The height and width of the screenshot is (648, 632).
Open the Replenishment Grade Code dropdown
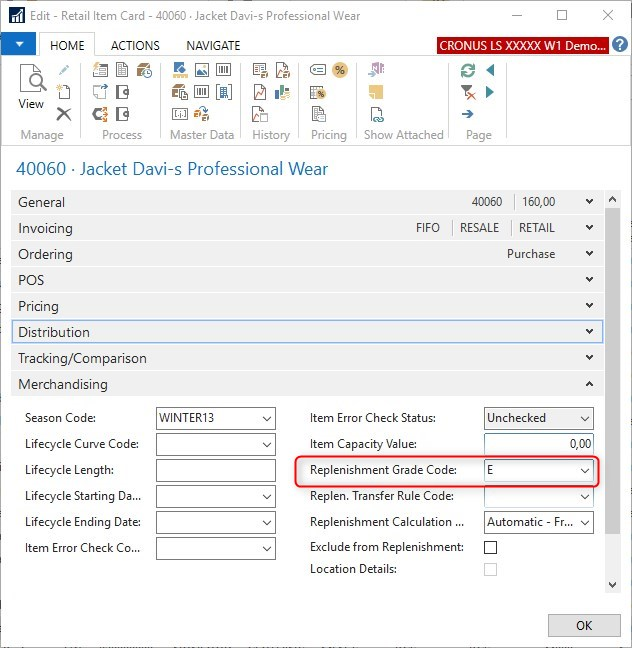click(585, 470)
